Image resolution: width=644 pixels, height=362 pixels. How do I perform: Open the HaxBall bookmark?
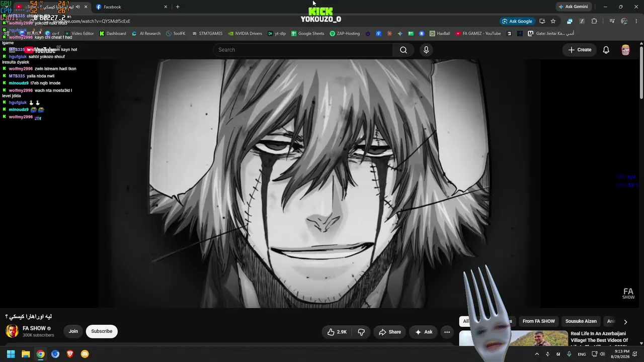[440, 34]
